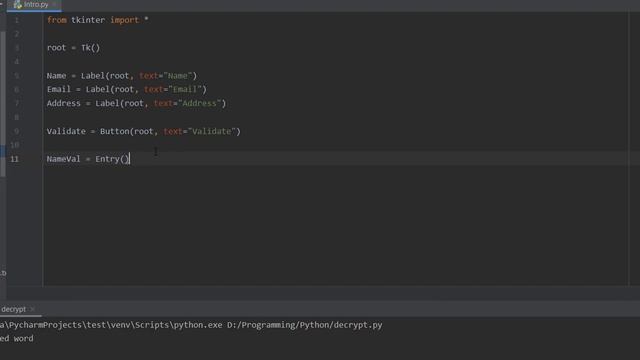The image size is (640, 360).
Task: Place cursor in NameVal = Entry() line
Action: coord(88,159)
